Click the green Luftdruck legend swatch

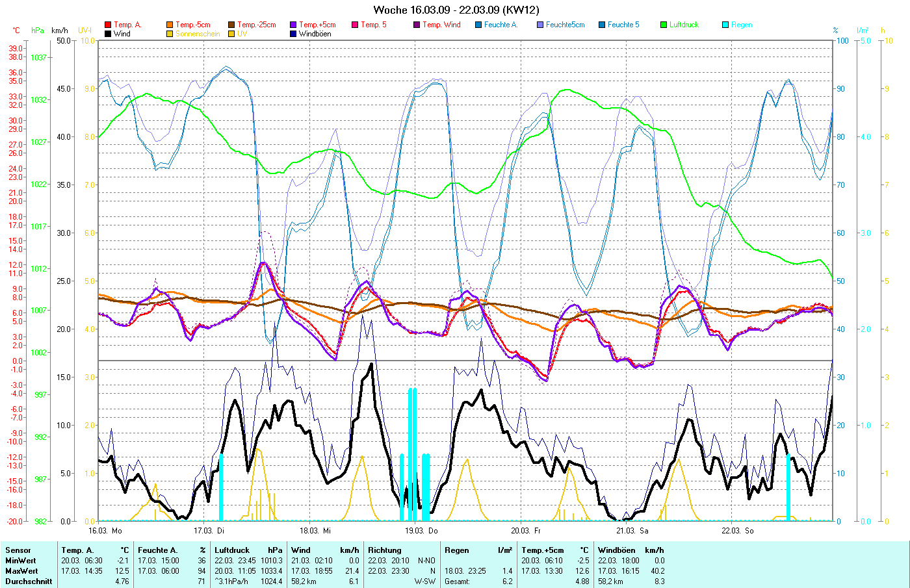[664, 25]
